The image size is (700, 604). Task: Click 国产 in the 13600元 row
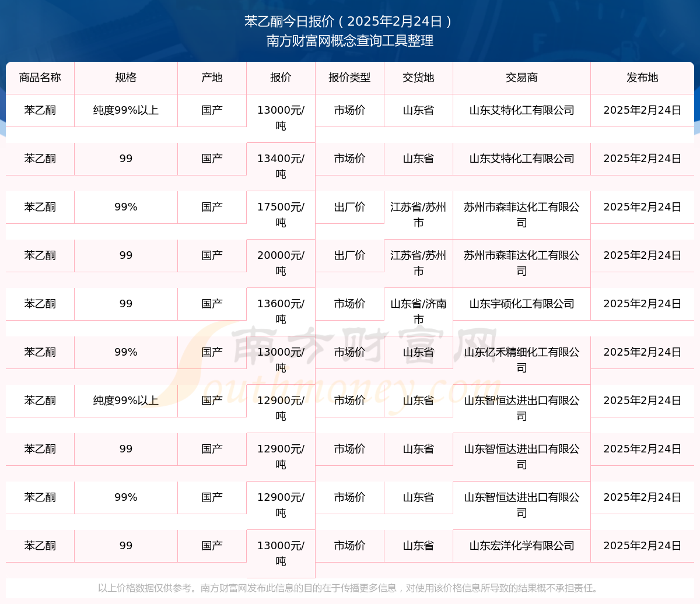(x=212, y=304)
